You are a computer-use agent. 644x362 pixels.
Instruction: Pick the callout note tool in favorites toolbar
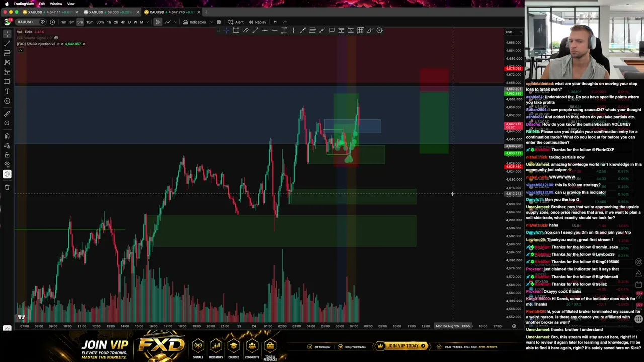tap(332, 30)
